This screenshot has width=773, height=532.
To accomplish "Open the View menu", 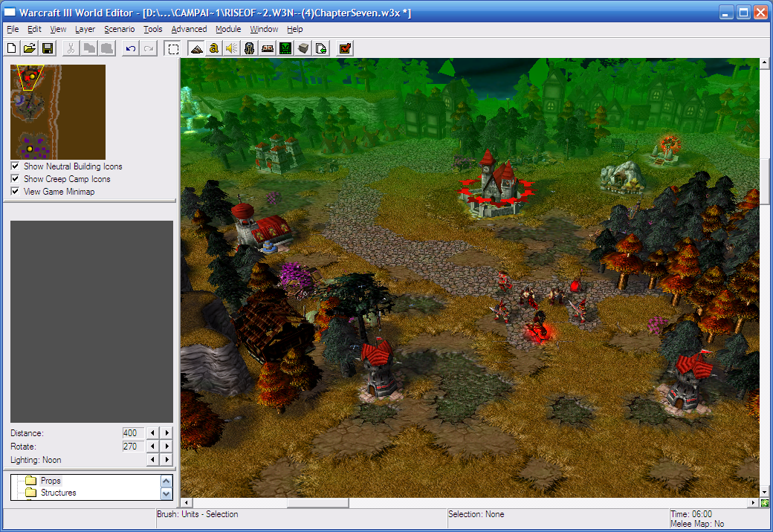I will point(58,29).
